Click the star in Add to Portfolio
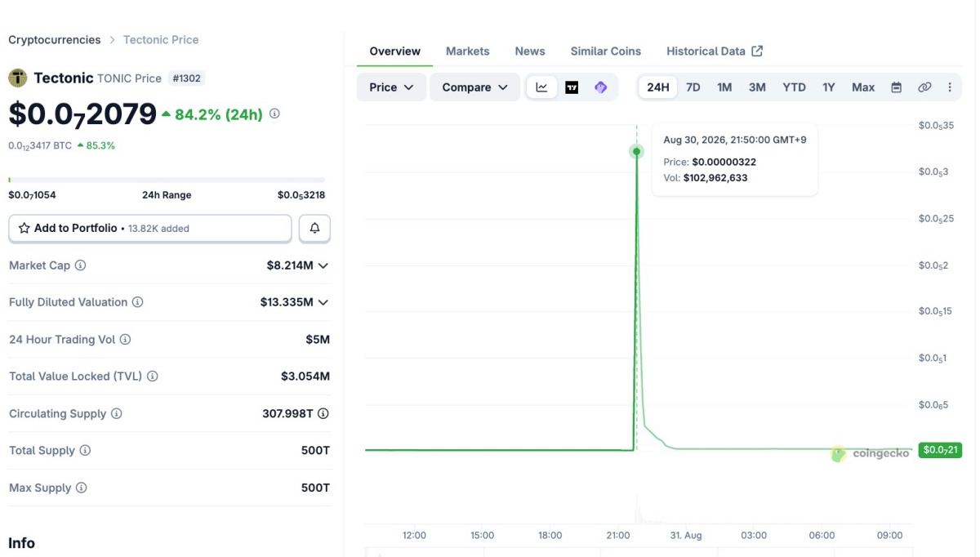The width and height of the screenshot is (980, 557). [24, 229]
